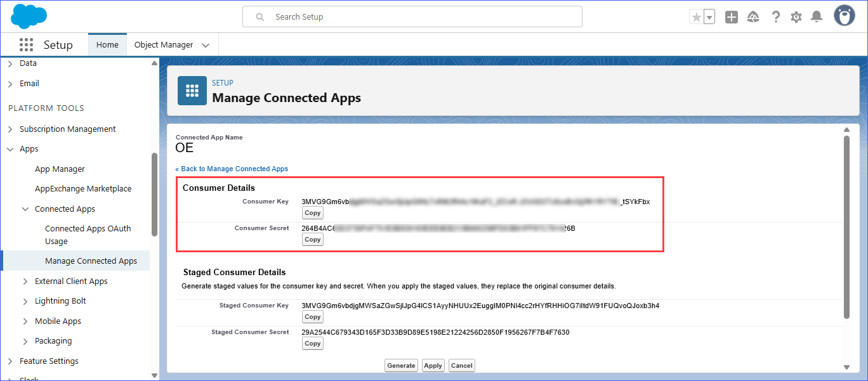Open the App Launcher grid icon
Viewport: 868px width, 381px height.
26,45
